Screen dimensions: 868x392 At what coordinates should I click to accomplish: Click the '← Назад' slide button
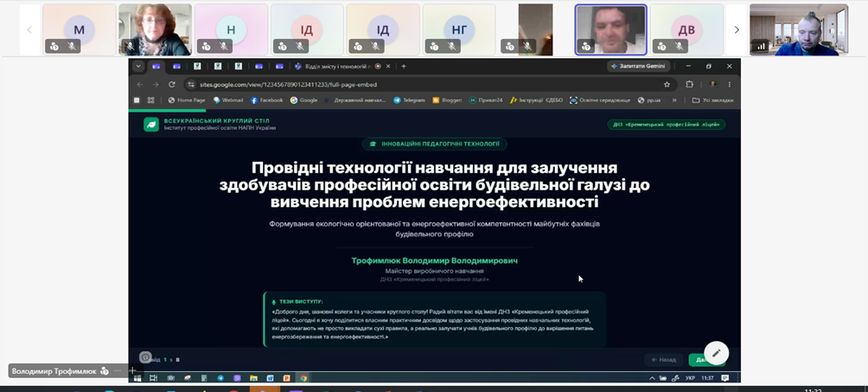pos(664,360)
